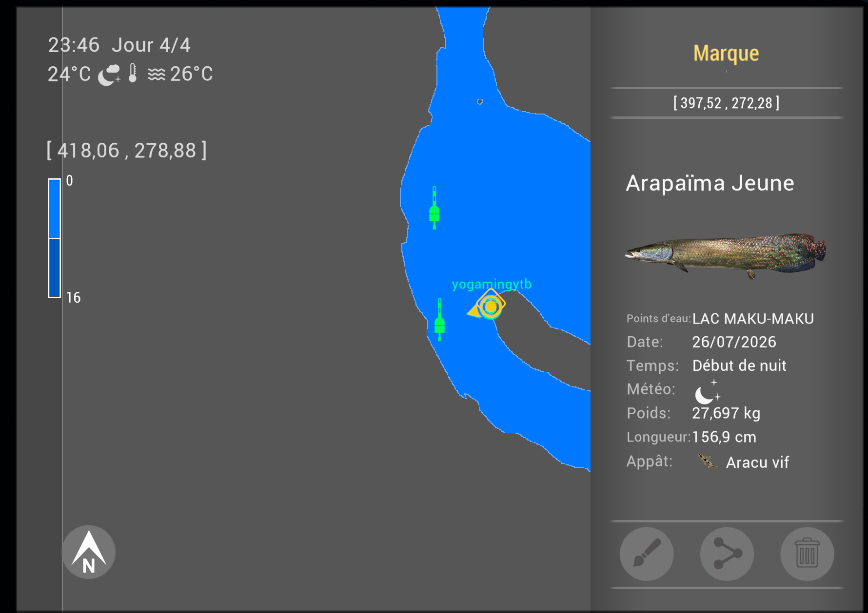868x613 pixels.
Task: Click the brush edit mark icon
Action: tap(647, 554)
